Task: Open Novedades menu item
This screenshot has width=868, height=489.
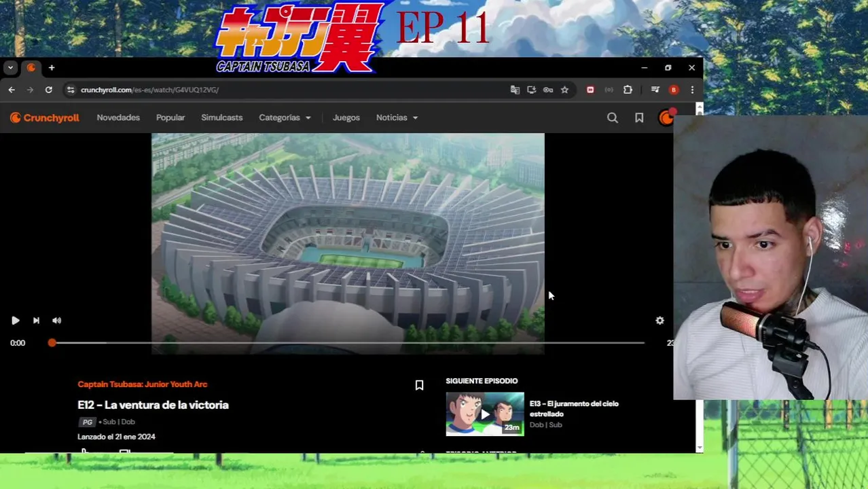Action: coord(118,117)
